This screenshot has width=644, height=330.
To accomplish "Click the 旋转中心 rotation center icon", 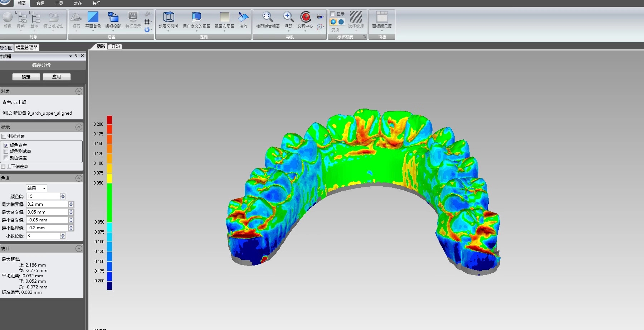I will pos(305,17).
